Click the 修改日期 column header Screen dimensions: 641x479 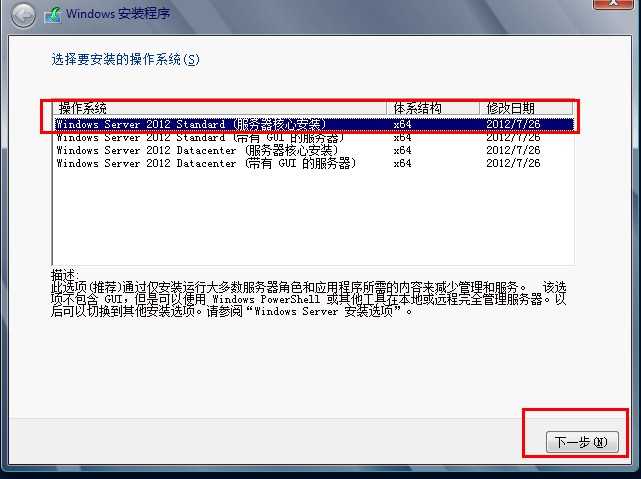point(527,108)
